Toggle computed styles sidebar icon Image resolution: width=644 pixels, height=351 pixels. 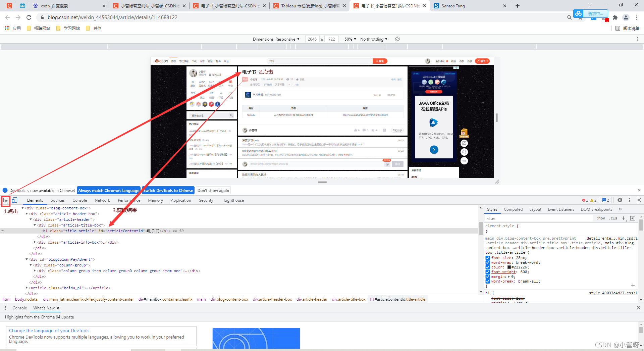(x=633, y=218)
